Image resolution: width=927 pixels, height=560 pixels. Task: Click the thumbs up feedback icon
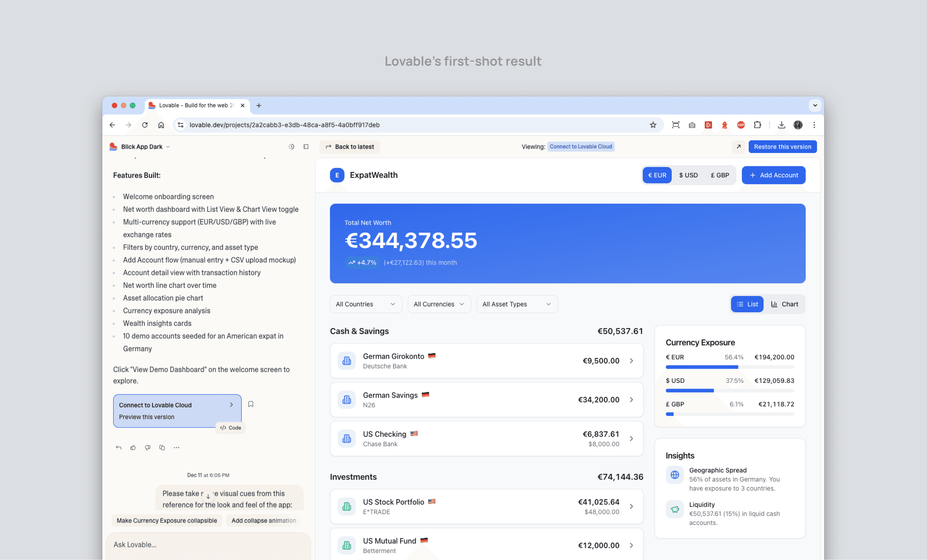pos(133,447)
